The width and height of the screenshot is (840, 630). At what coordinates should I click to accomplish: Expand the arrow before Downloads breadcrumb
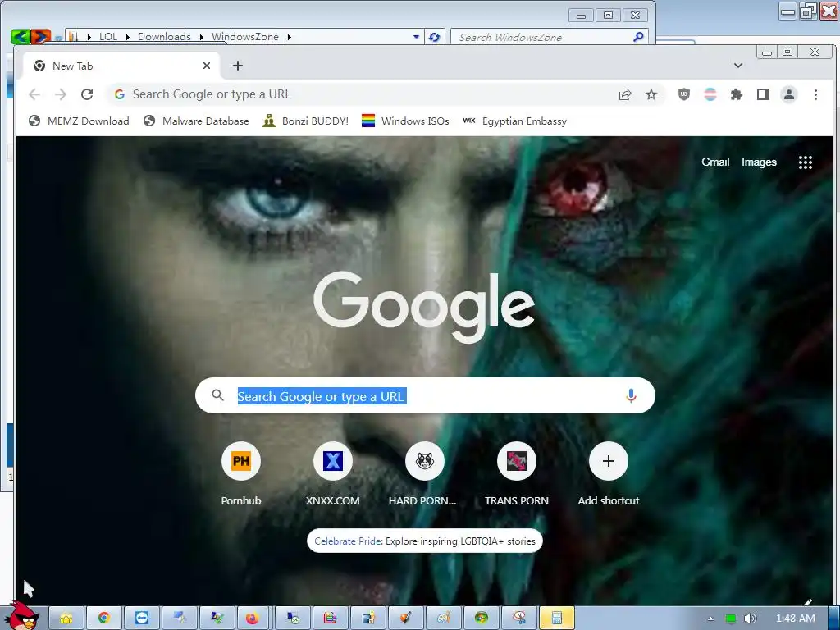tap(128, 37)
